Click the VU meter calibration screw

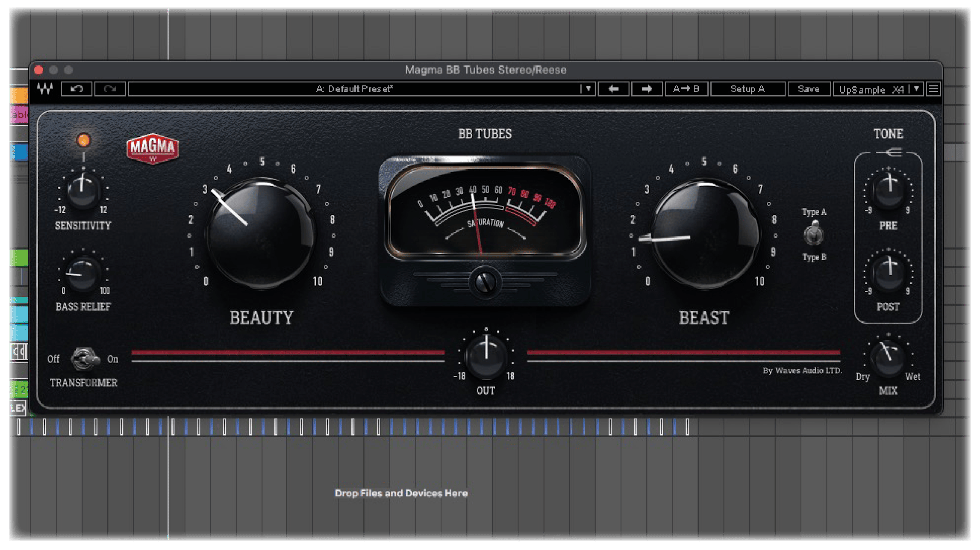486,282
